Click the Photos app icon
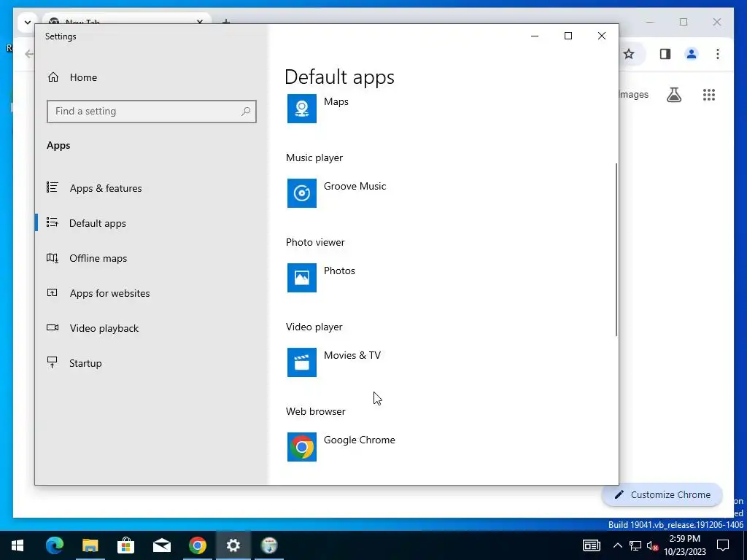 (301, 278)
